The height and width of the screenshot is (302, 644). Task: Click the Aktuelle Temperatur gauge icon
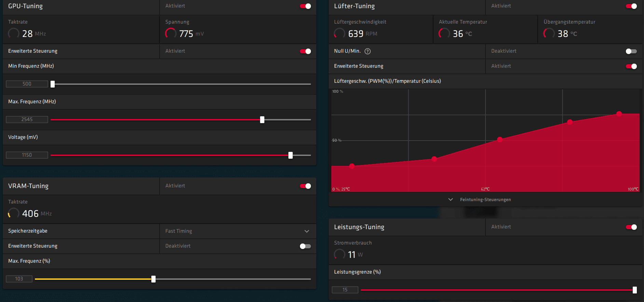(444, 34)
